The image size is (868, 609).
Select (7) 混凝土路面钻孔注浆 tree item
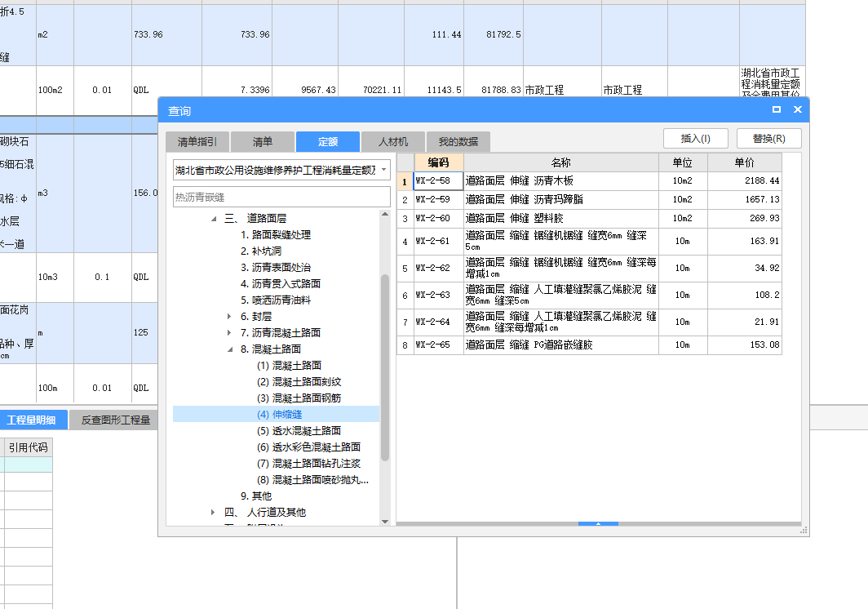309,463
